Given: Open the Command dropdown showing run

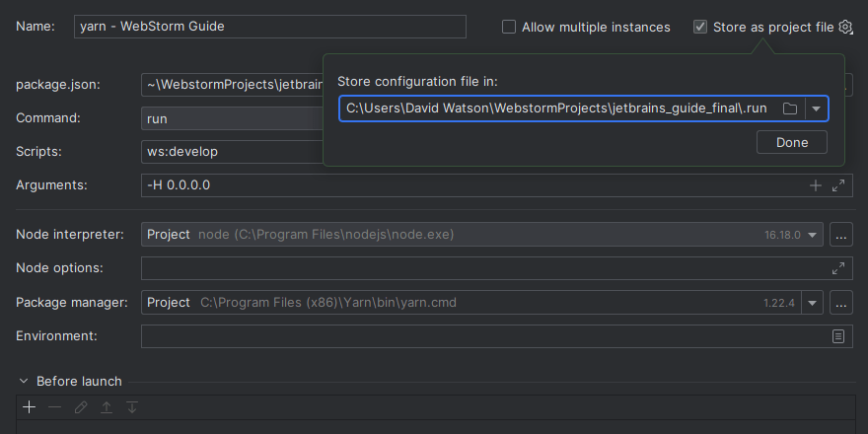Looking at the screenshot, I should (233, 118).
